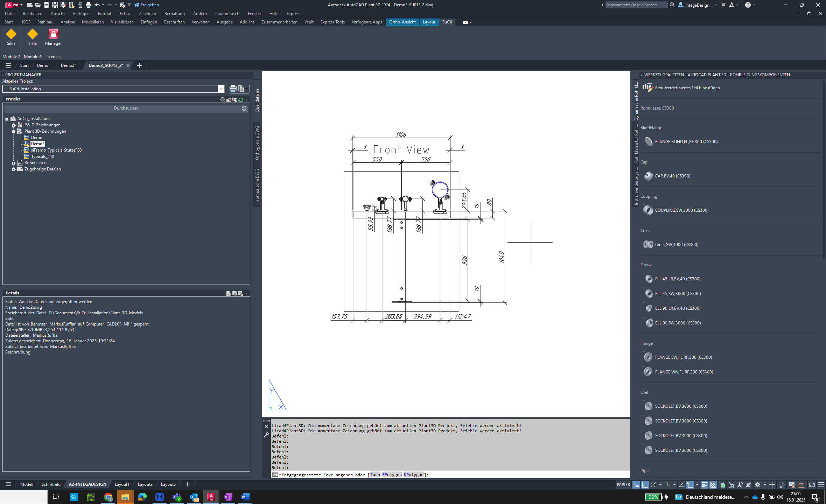Toggle the SuCri toolbar button
Viewport: 826px width, 504px height.
coord(447,22)
